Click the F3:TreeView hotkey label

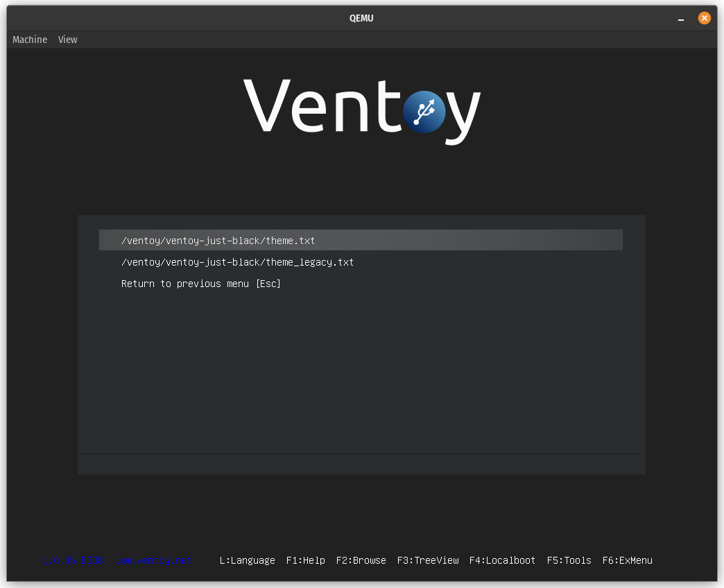click(x=428, y=560)
